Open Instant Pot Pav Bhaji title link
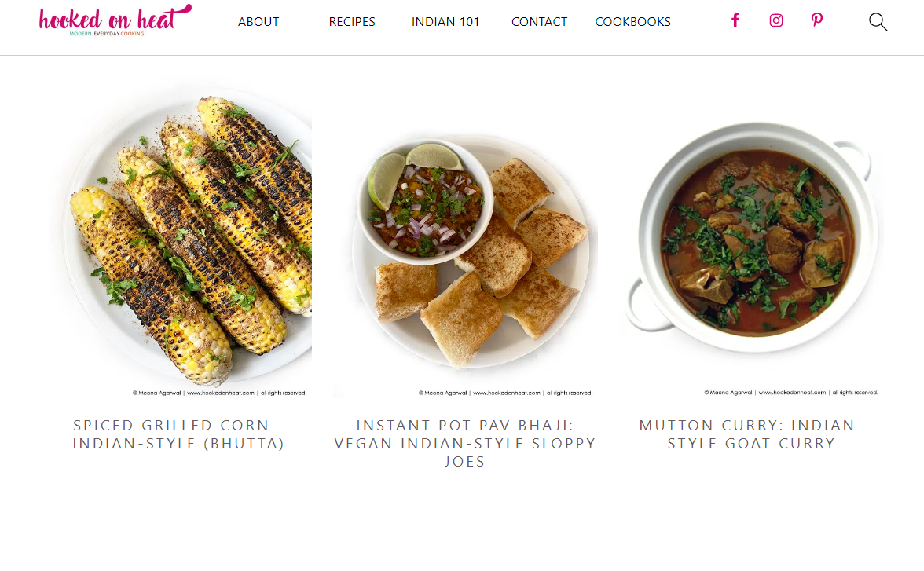 coord(465,443)
